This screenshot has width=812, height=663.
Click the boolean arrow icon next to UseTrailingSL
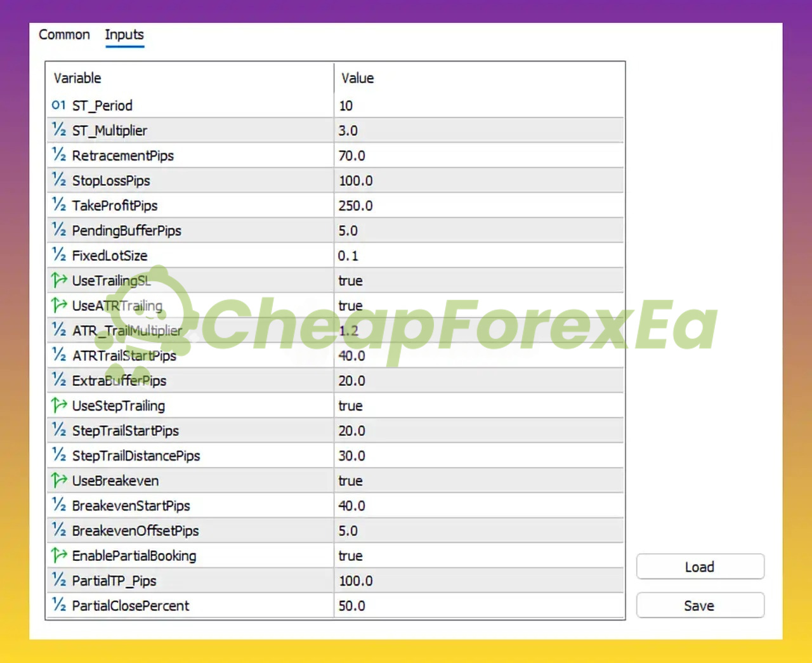tap(58, 280)
